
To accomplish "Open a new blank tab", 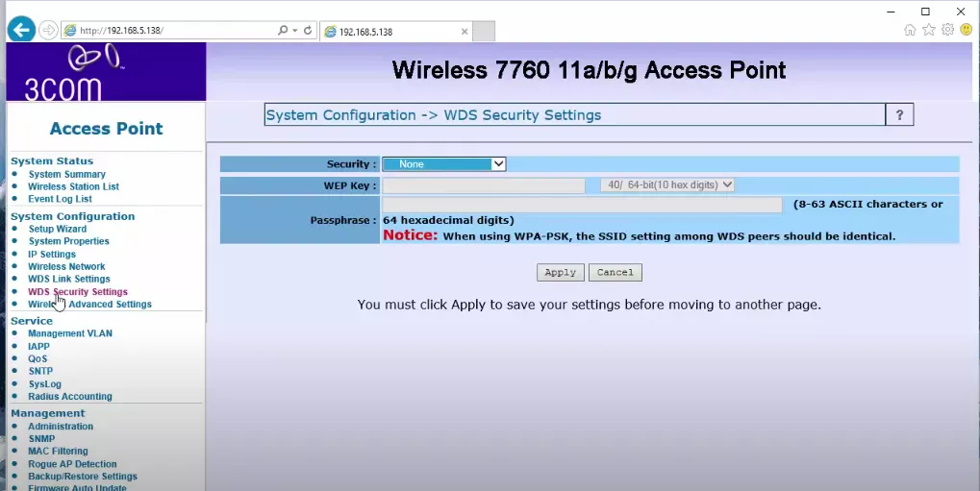I will click(x=484, y=31).
